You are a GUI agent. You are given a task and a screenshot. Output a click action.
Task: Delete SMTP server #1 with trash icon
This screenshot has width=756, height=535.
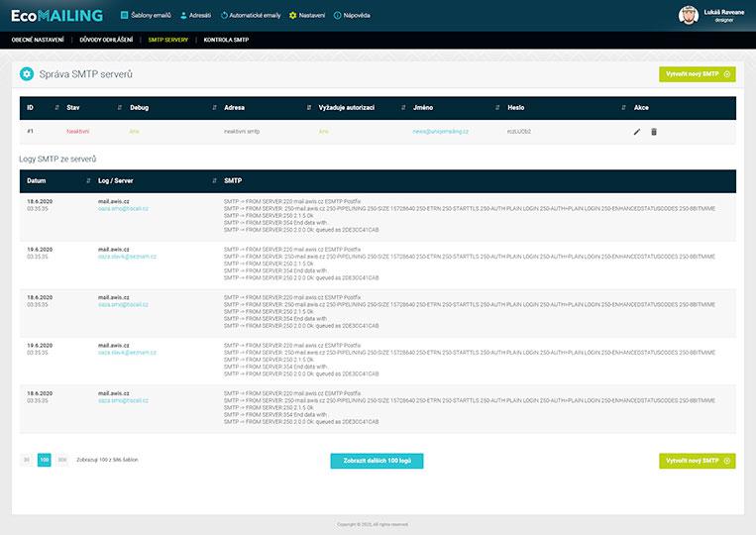(x=654, y=131)
